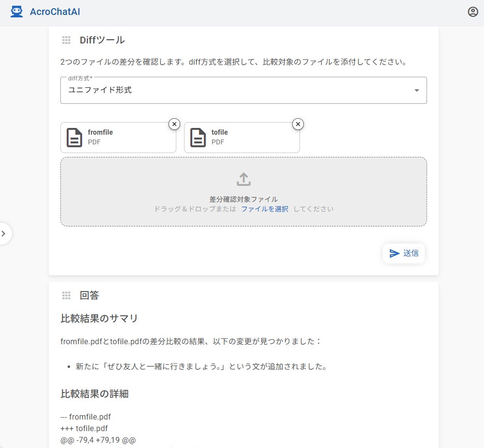Click the 送信 send button
Image resolution: width=484 pixels, height=448 pixels.
(404, 253)
